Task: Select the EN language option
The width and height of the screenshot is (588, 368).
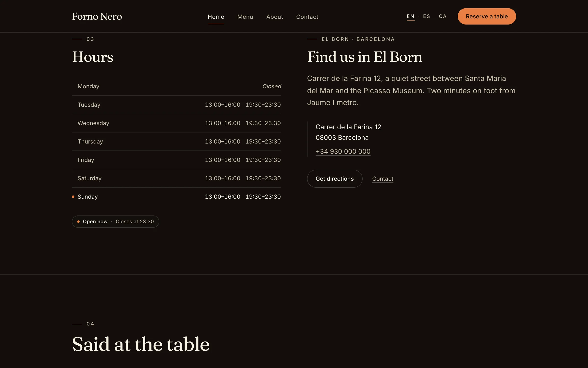Action: click(411, 16)
